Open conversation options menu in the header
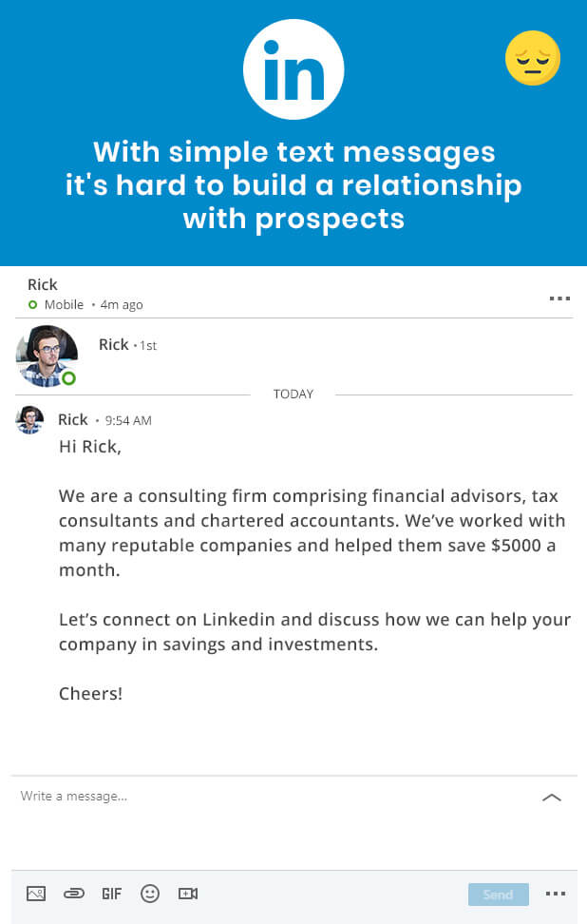The width and height of the screenshot is (587, 924). pos(559,298)
